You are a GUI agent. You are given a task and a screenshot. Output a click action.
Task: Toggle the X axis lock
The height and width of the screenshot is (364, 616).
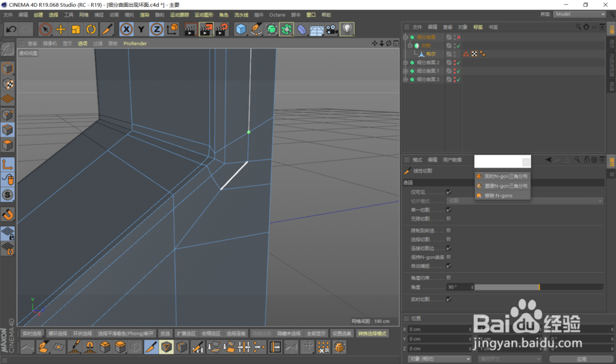pyautogui.click(x=126, y=30)
